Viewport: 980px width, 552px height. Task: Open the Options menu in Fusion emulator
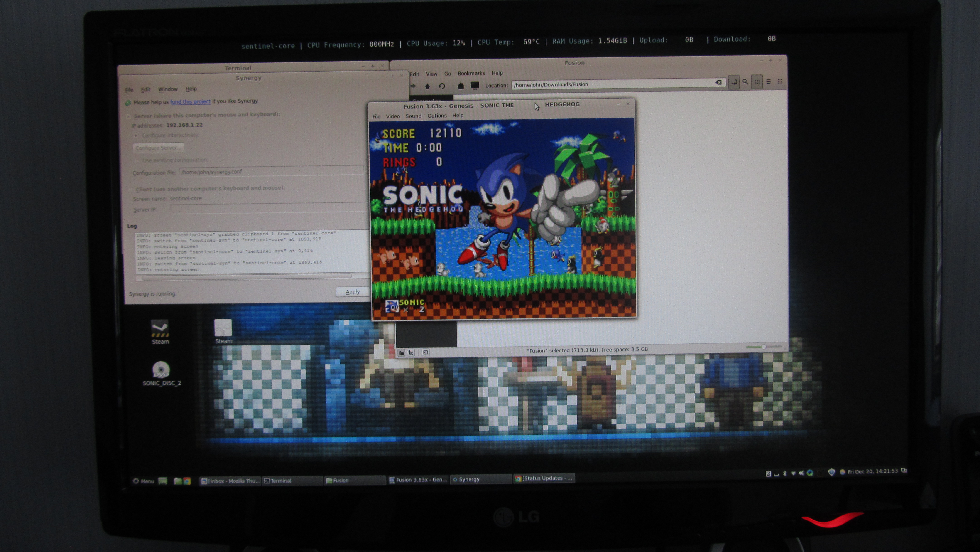437,116
